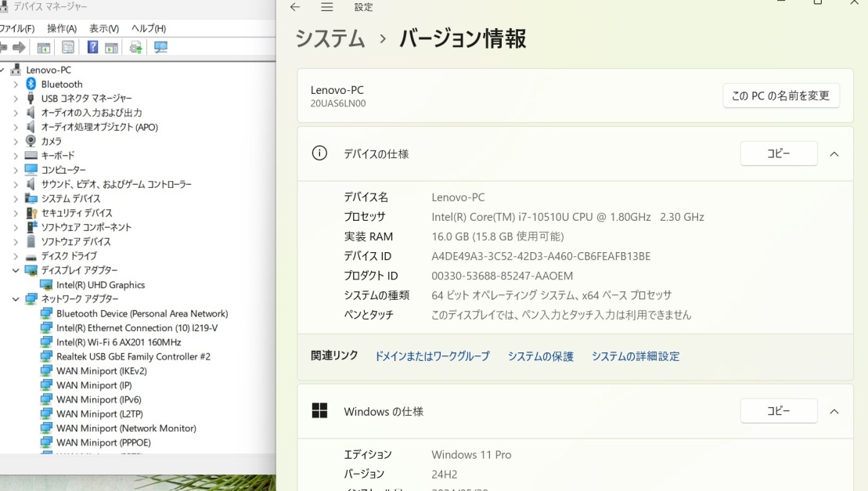The image size is (868, 491).
Task: Collapse the ネットワーク アダプター category
Action: 16,299
